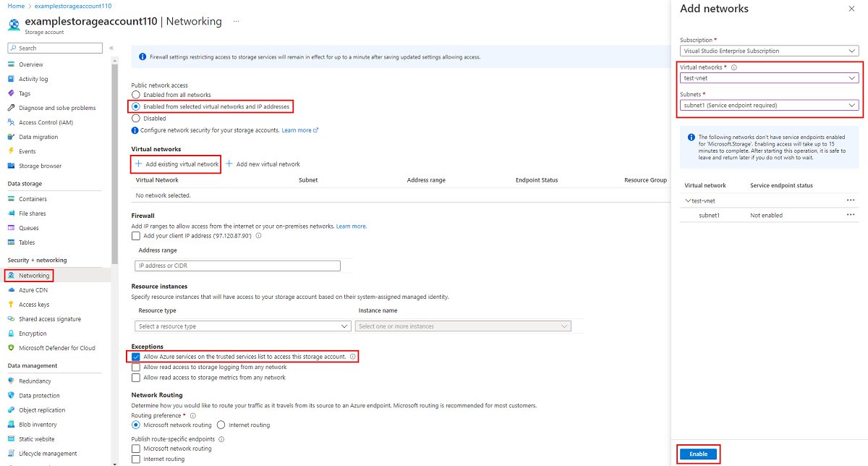Check Publish Microsoft network routing endpoint
The image size is (868, 466).
click(x=135, y=449)
